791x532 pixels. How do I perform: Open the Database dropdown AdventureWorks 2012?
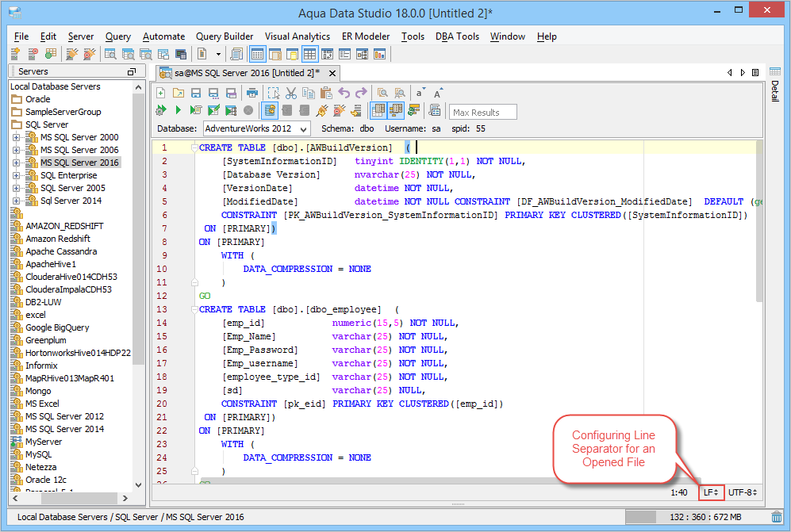257,128
